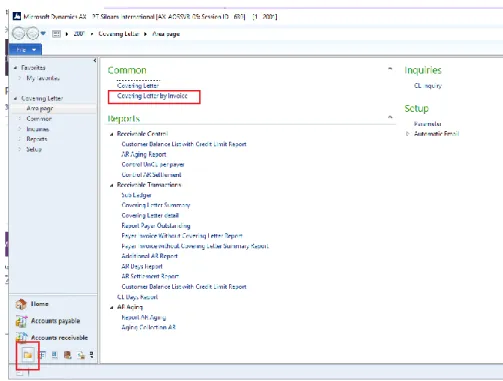Viewport: 503px width, 381px height.
Task: Open the Home module icon
Action: click(21, 304)
